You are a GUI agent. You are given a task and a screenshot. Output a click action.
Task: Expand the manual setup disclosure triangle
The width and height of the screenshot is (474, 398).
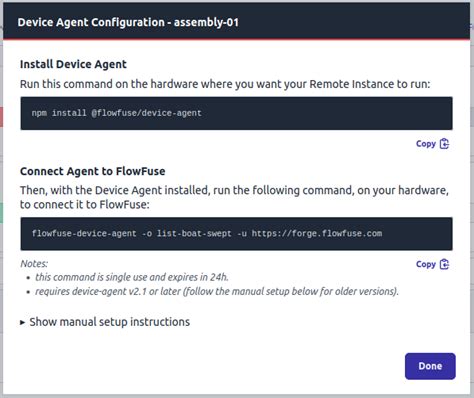coord(22,322)
